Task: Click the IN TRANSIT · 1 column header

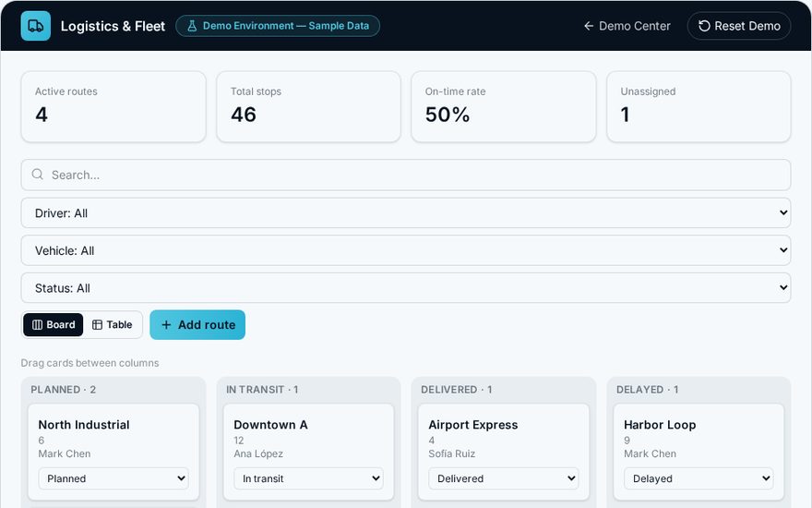Action: 262,389
